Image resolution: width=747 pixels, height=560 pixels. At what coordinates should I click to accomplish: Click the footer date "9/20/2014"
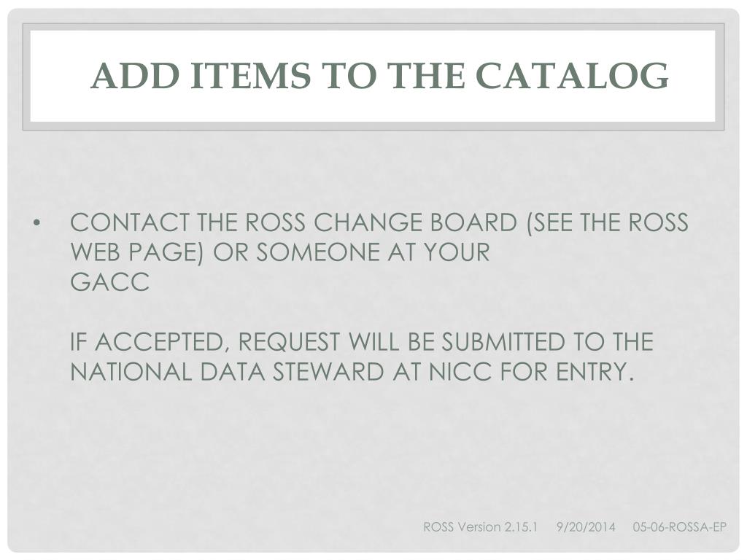click(x=586, y=527)
